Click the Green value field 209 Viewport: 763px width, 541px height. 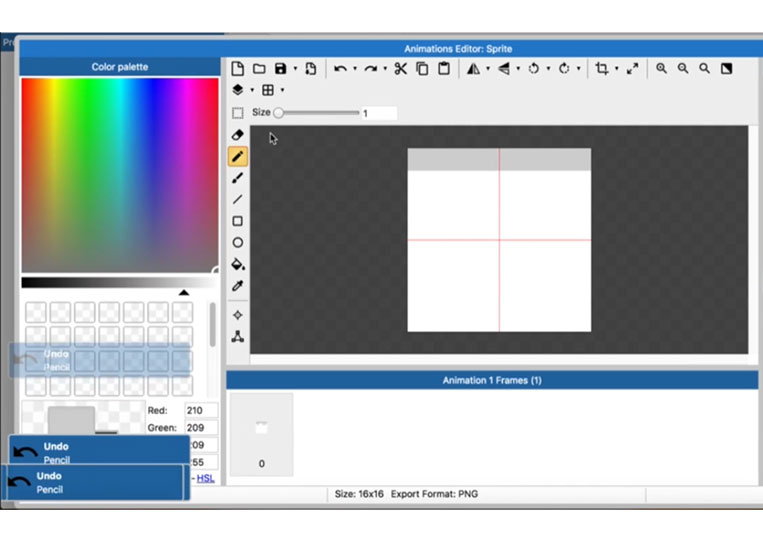[x=201, y=428]
